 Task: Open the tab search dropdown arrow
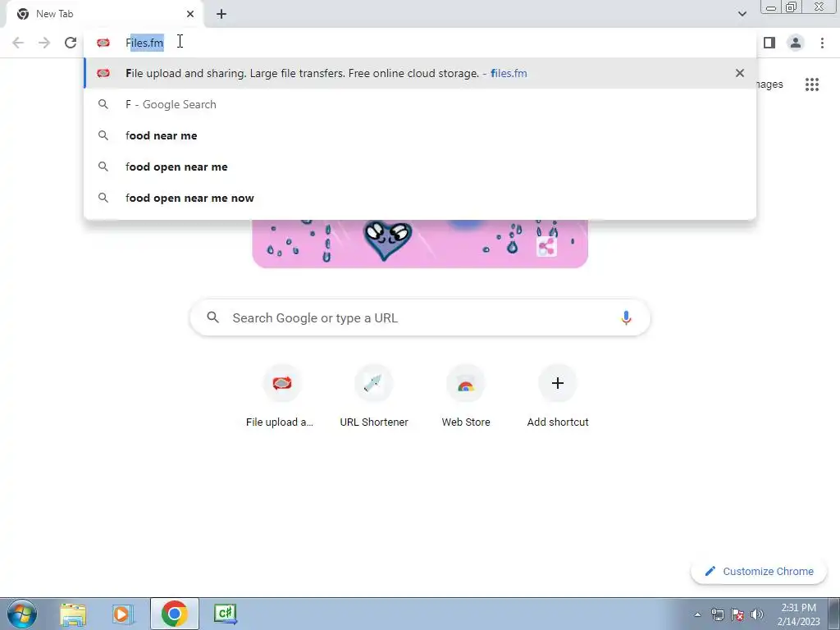[x=742, y=14]
